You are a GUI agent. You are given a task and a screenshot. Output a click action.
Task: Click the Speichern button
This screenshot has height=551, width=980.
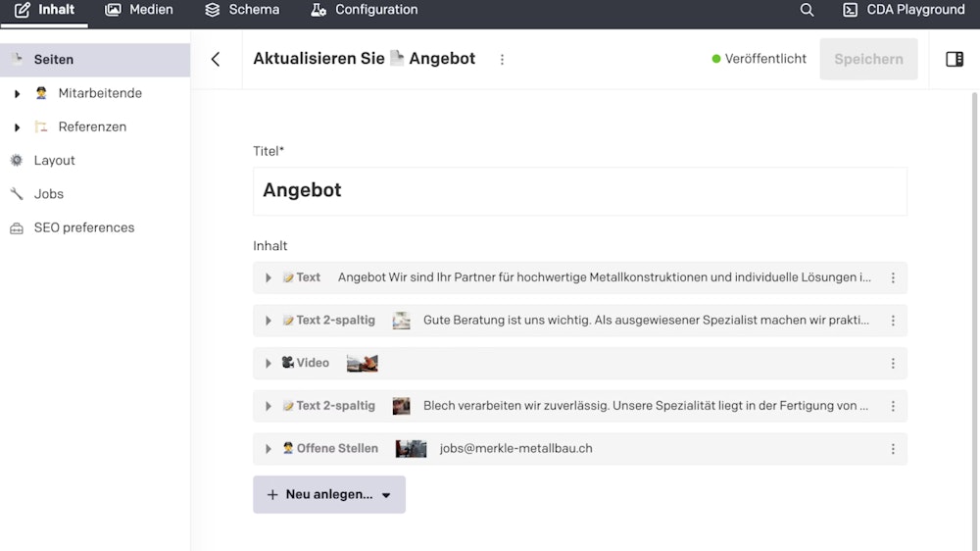(868, 59)
